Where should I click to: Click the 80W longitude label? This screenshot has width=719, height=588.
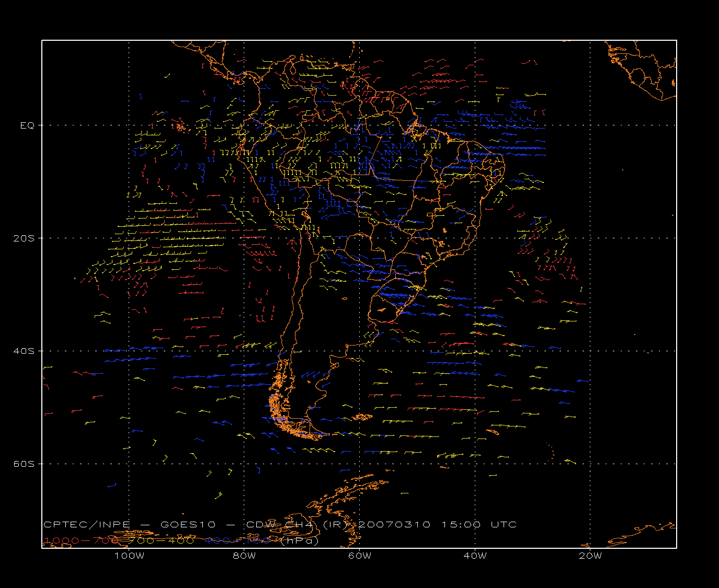244,556
